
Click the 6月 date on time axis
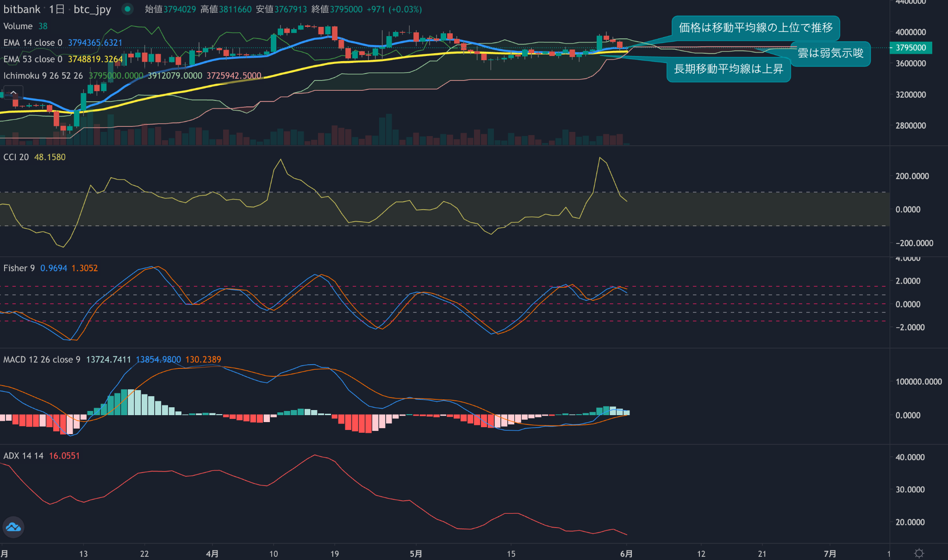click(626, 554)
